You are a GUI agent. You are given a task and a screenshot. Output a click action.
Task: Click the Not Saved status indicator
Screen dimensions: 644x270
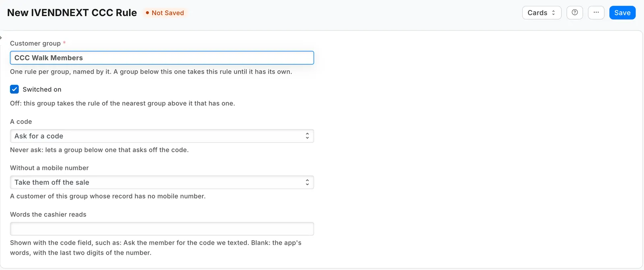point(165,13)
